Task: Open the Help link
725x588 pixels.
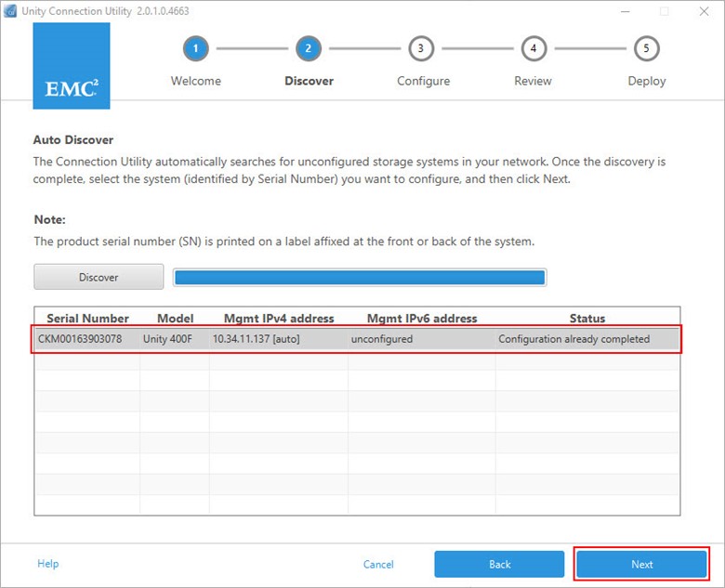Action: (x=48, y=564)
